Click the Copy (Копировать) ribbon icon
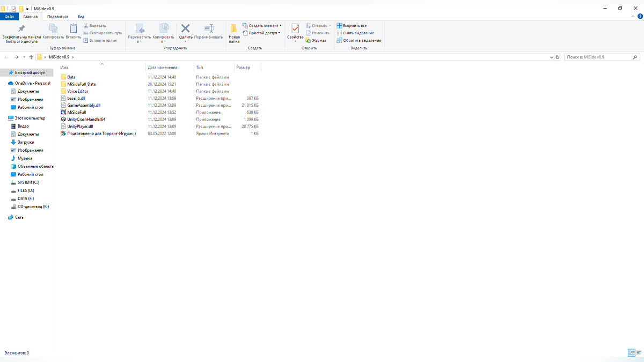Image resolution: width=644 pixels, height=362 pixels. [53, 29]
